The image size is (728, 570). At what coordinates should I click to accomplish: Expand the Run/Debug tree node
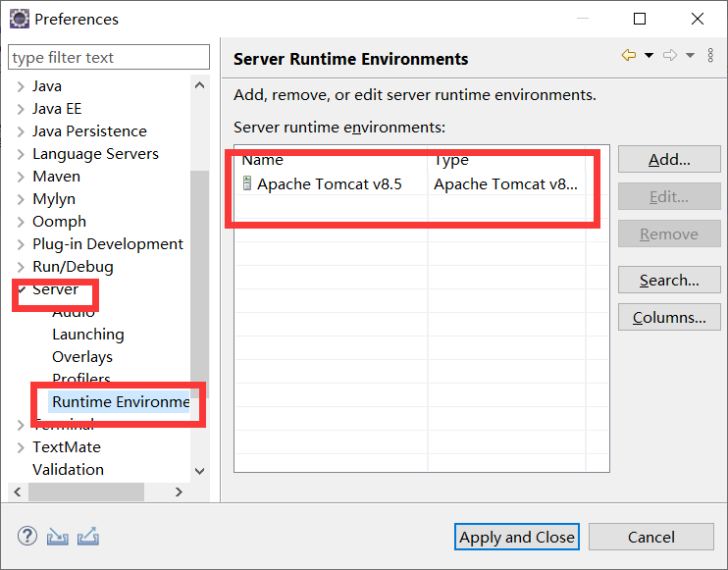(21, 267)
